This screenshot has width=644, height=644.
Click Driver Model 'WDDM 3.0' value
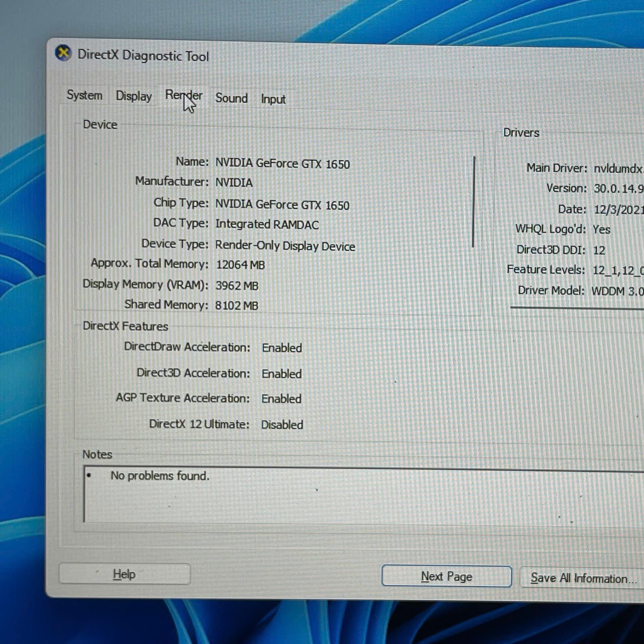point(618,291)
